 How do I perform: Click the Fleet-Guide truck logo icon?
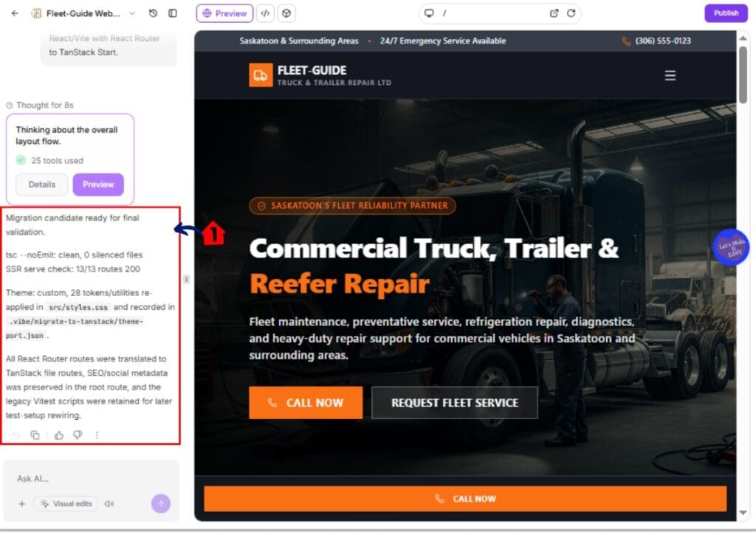coord(261,76)
